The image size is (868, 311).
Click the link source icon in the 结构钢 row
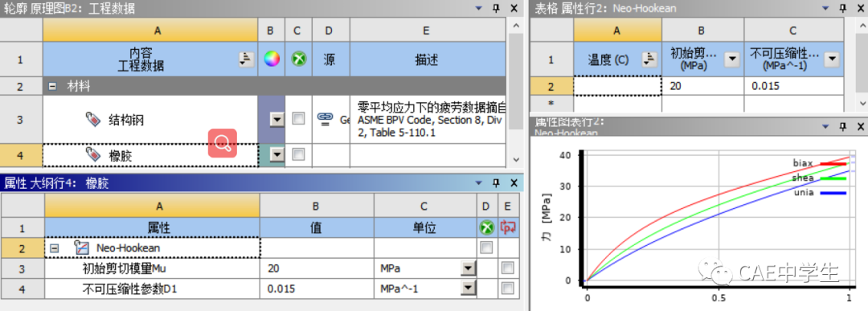[325, 118]
